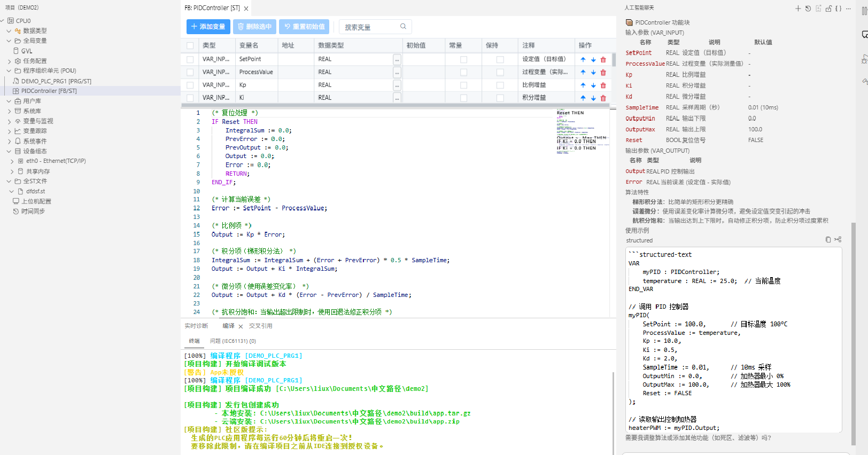Collapse the 设备组态 tree node
The width and height of the screenshot is (868, 455).
pos(9,151)
